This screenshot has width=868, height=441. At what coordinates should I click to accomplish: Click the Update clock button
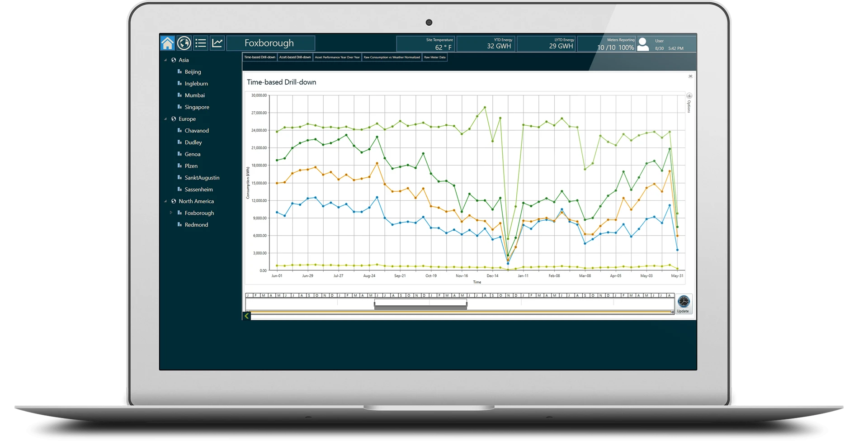(x=684, y=303)
